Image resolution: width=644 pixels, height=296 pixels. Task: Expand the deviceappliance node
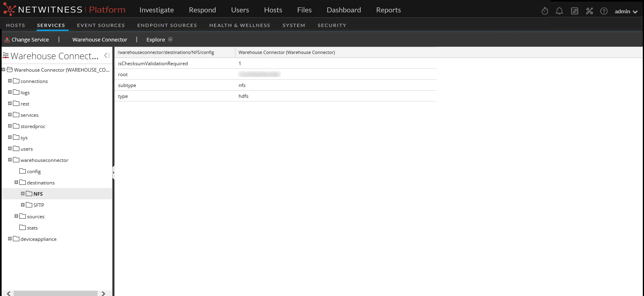[10, 239]
